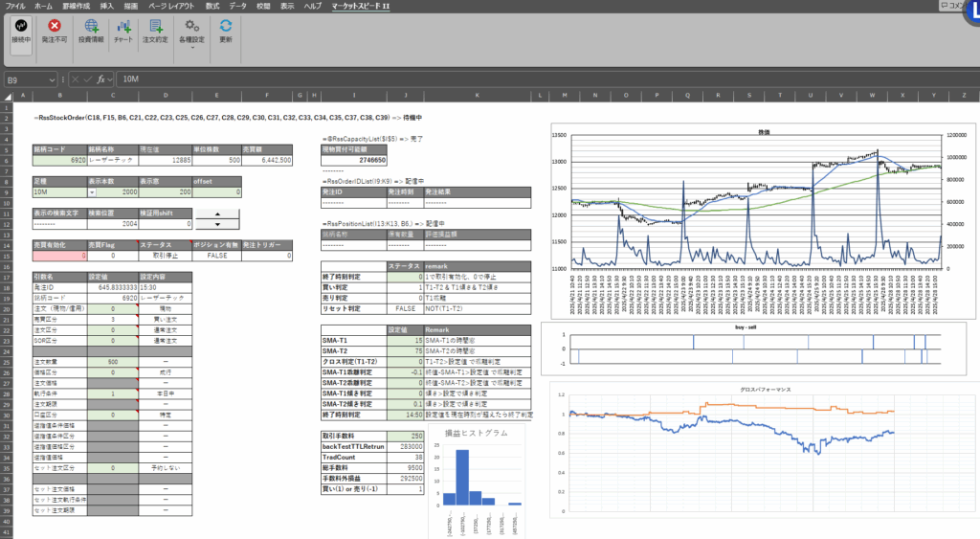Select the 6920 cell under top 銘柄コード header
Screen dimensions: 980x539
[60, 160]
